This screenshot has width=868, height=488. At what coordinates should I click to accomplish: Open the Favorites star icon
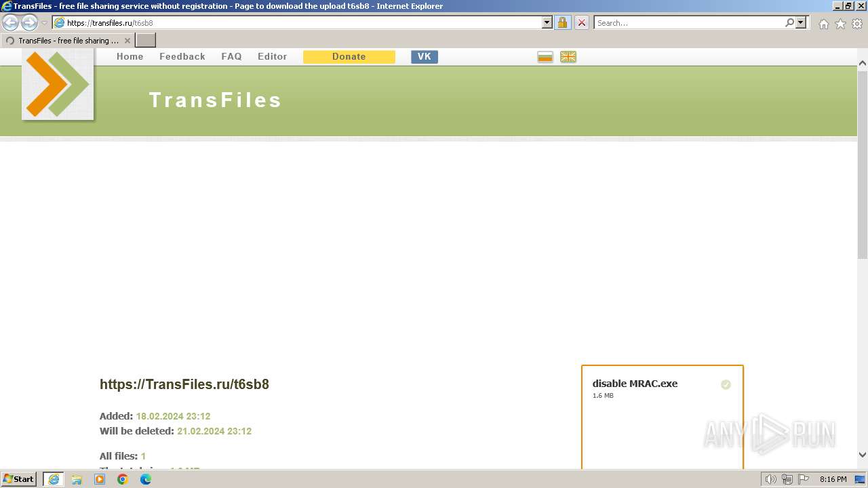(840, 24)
